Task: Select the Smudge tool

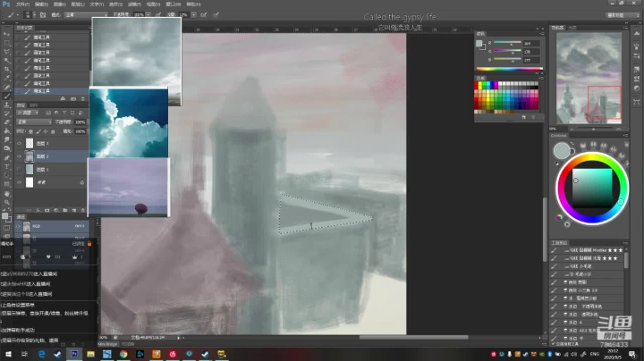Action: pos(7,140)
